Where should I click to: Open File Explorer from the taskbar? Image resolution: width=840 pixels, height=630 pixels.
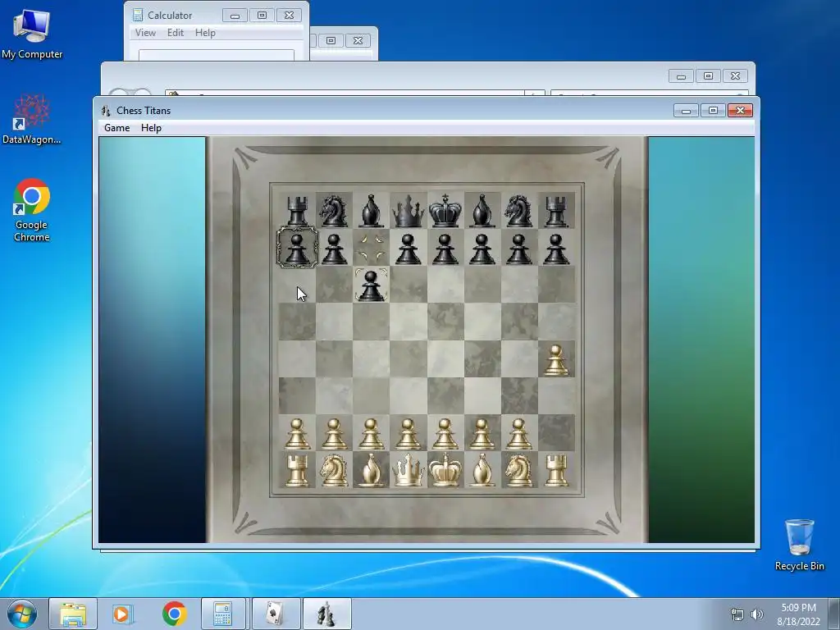coord(73,614)
